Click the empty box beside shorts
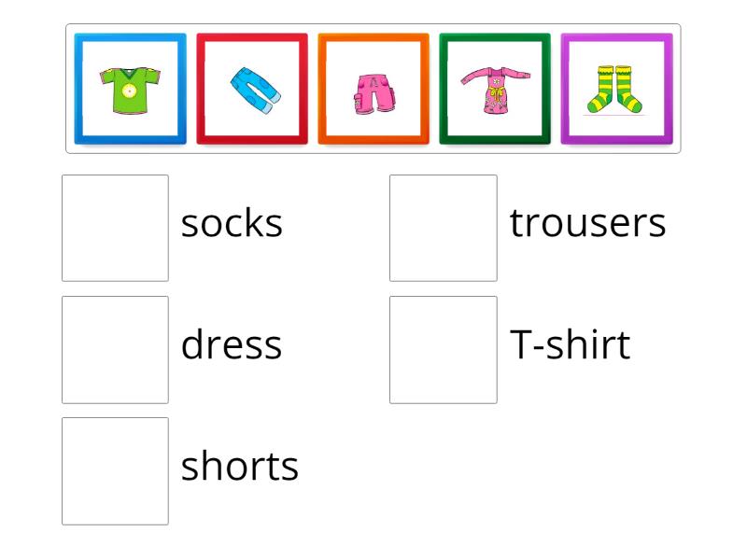Image resolution: width=747 pixels, height=560 pixels. pos(116,470)
